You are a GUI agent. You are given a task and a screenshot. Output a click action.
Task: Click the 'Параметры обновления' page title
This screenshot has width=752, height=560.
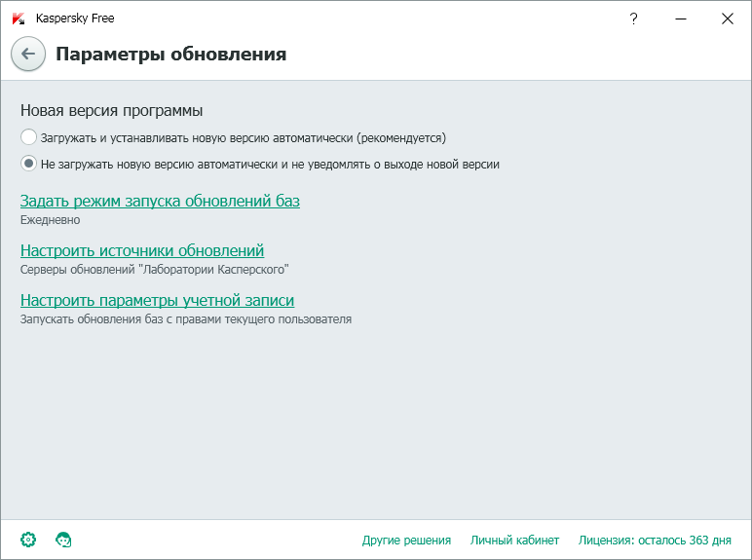tap(171, 55)
